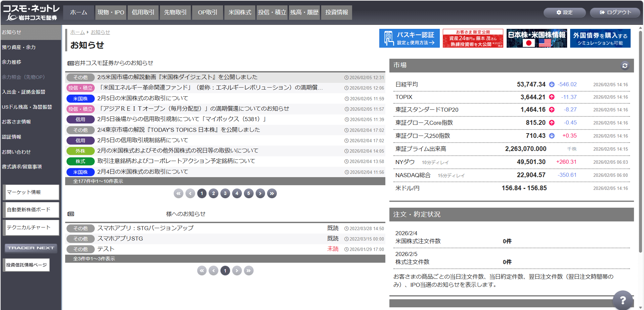Click the passkey authentication banner
The height and width of the screenshot is (310, 644).
409,38
